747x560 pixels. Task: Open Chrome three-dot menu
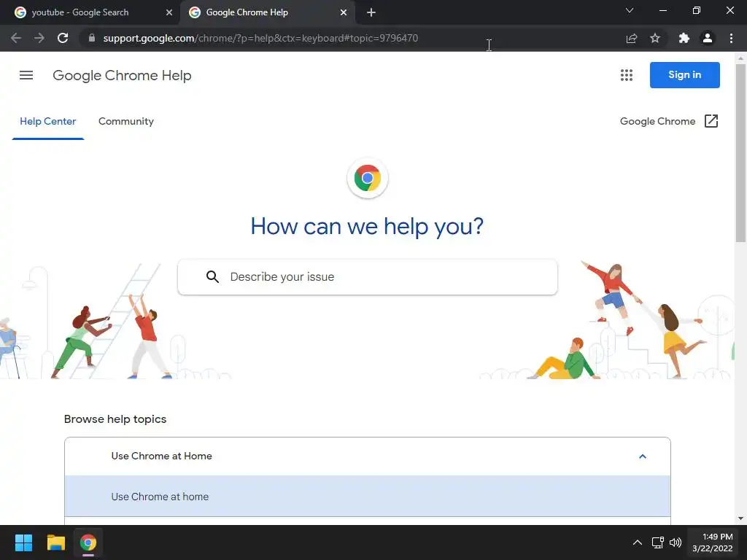(x=731, y=38)
